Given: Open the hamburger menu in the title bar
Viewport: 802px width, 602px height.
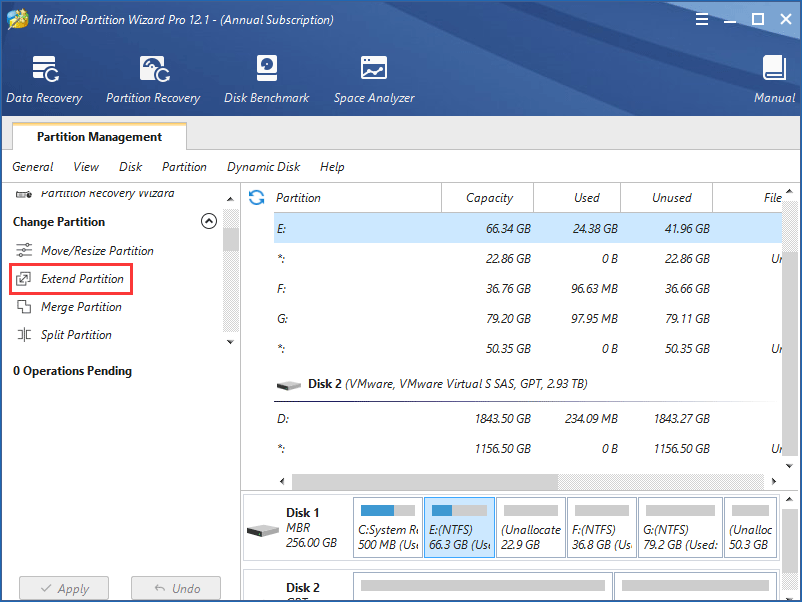Looking at the screenshot, I should [701, 18].
